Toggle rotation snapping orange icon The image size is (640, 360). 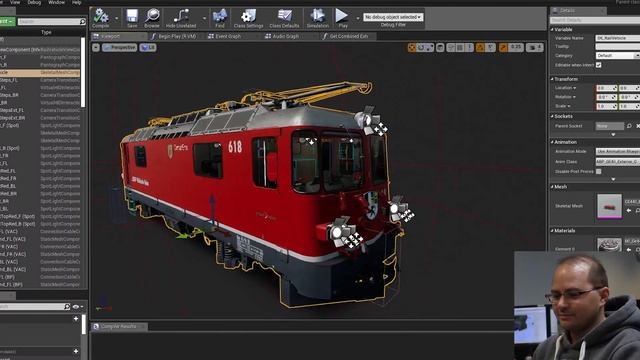click(480, 48)
